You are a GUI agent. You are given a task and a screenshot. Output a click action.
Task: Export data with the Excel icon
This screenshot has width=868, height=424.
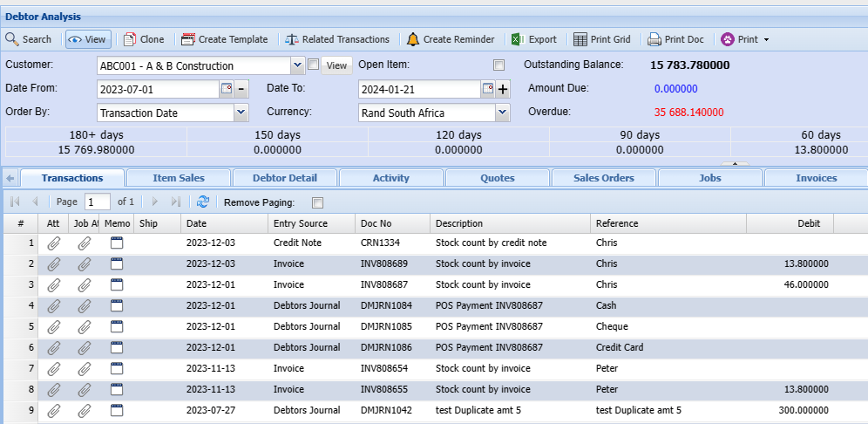[517, 39]
